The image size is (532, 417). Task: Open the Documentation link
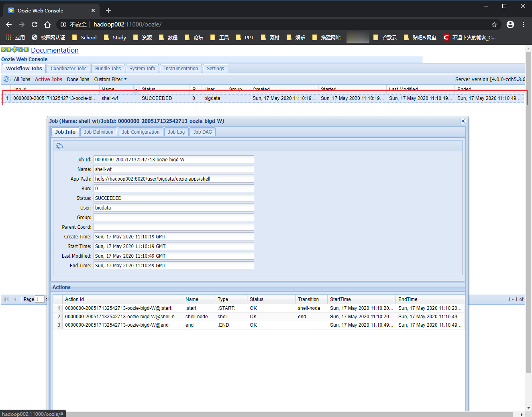point(55,50)
